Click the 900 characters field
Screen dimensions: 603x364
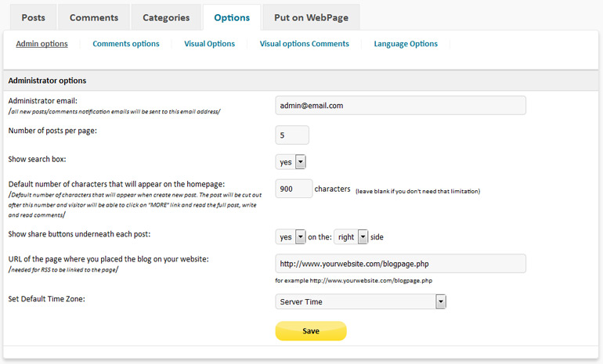click(294, 189)
